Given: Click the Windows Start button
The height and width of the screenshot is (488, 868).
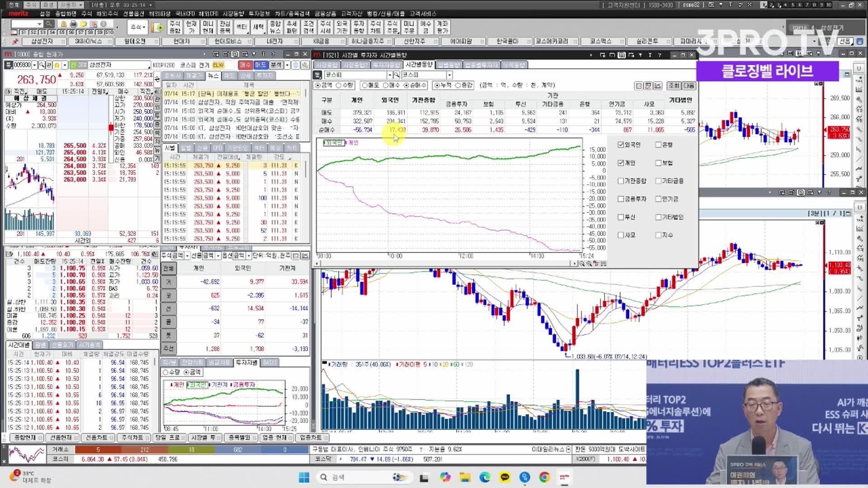Looking at the screenshot, I should click(x=304, y=477).
